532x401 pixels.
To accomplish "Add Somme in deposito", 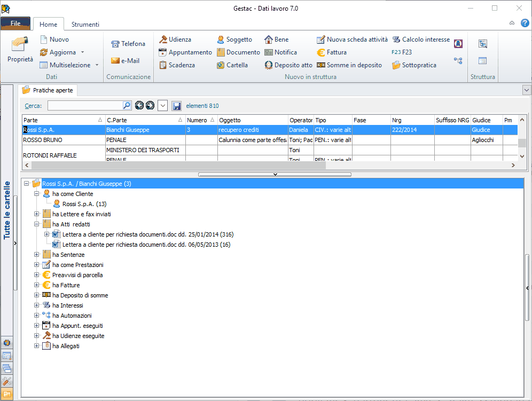I will tap(349, 65).
